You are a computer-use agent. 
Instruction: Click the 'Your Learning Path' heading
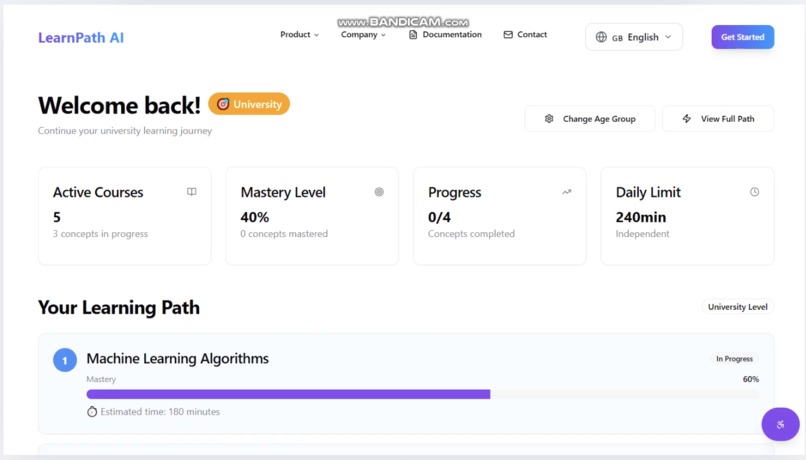pos(119,307)
